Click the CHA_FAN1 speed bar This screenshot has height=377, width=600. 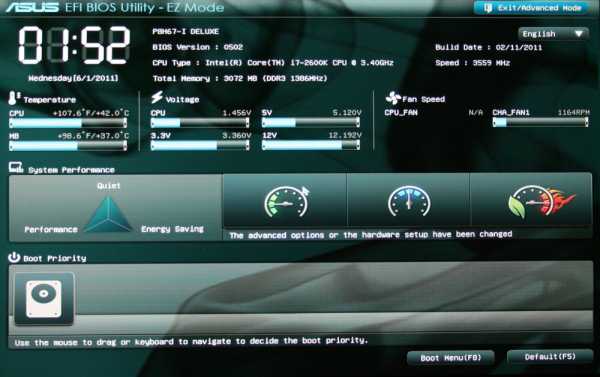click(540, 122)
